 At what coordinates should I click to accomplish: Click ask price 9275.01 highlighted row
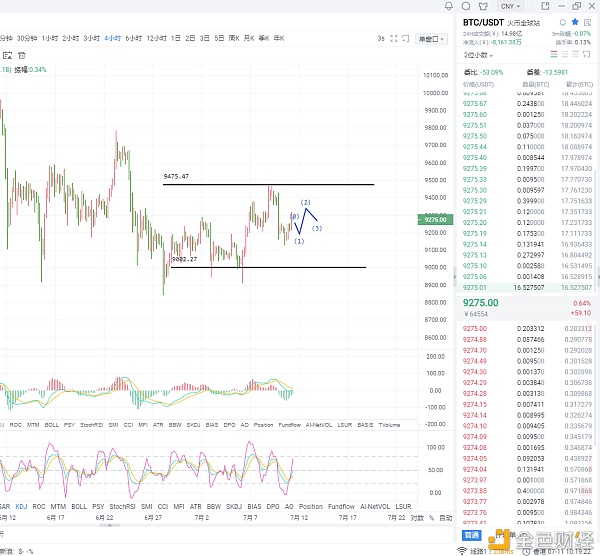(474, 288)
